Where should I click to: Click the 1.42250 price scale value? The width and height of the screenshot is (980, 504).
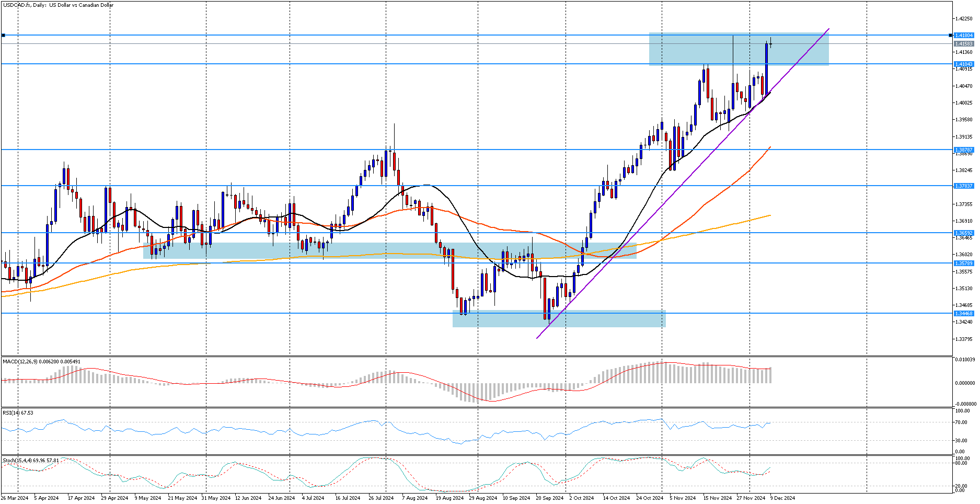coord(963,18)
